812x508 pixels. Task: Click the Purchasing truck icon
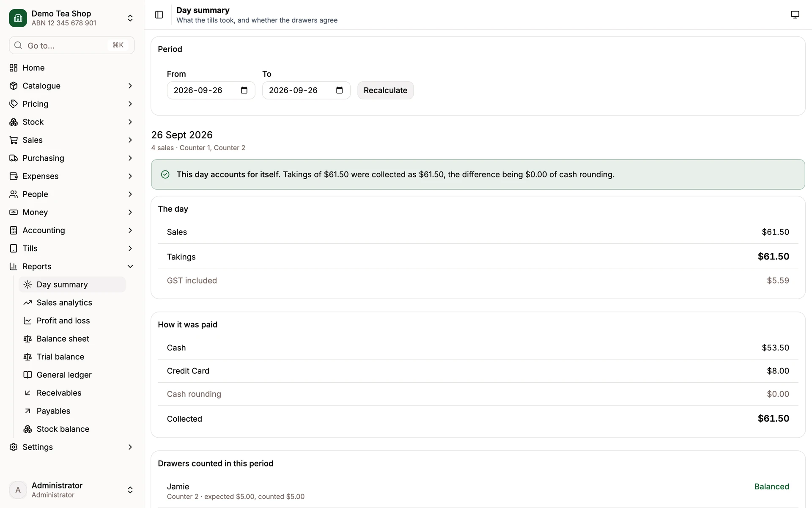click(x=14, y=158)
